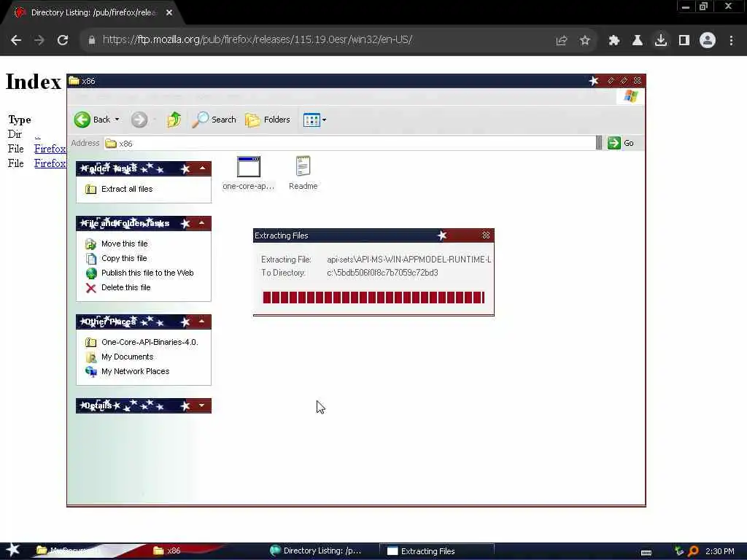This screenshot has width=747, height=560.
Task: Click the Go button
Action: point(621,143)
